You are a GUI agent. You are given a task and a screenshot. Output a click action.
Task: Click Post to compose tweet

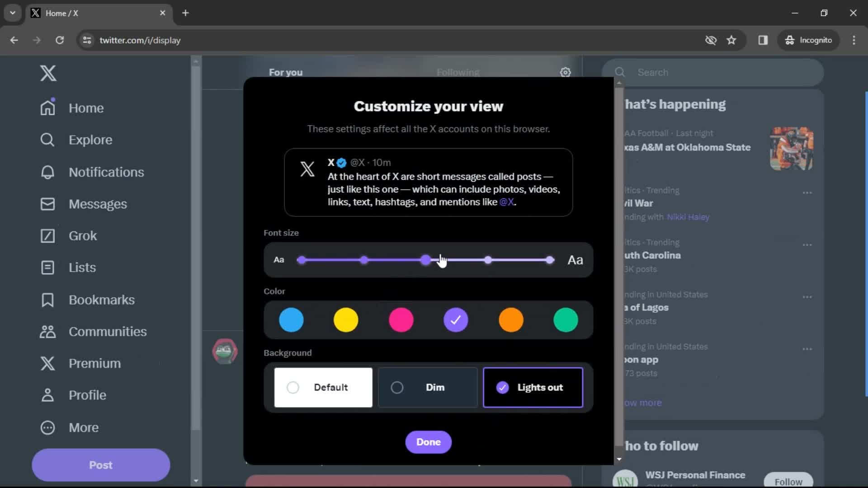(101, 465)
